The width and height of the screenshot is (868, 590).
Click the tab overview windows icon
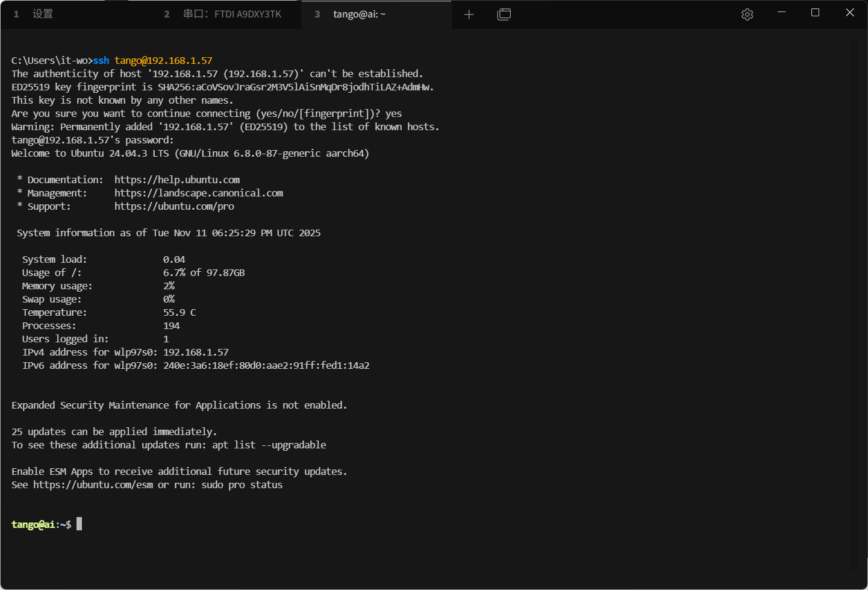click(x=504, y=14)
